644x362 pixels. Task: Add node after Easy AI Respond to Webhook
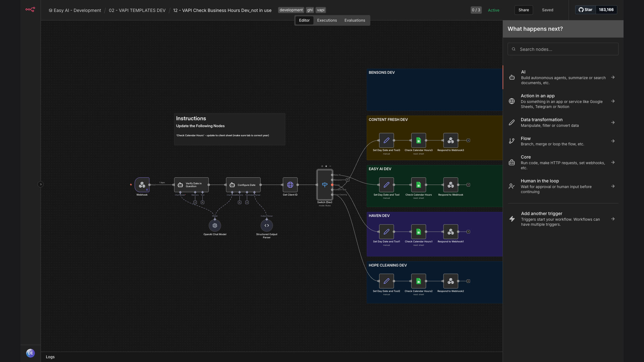click(x=469, y=185)
